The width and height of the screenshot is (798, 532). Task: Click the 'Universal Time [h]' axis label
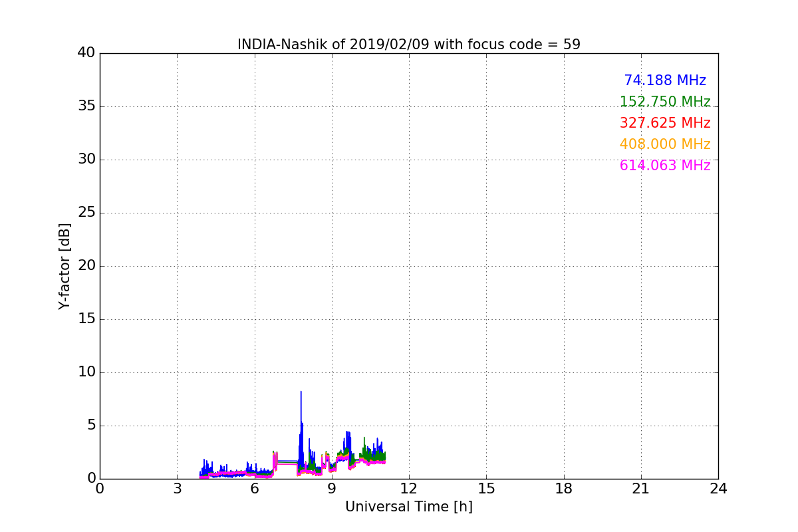pos(409,507)
